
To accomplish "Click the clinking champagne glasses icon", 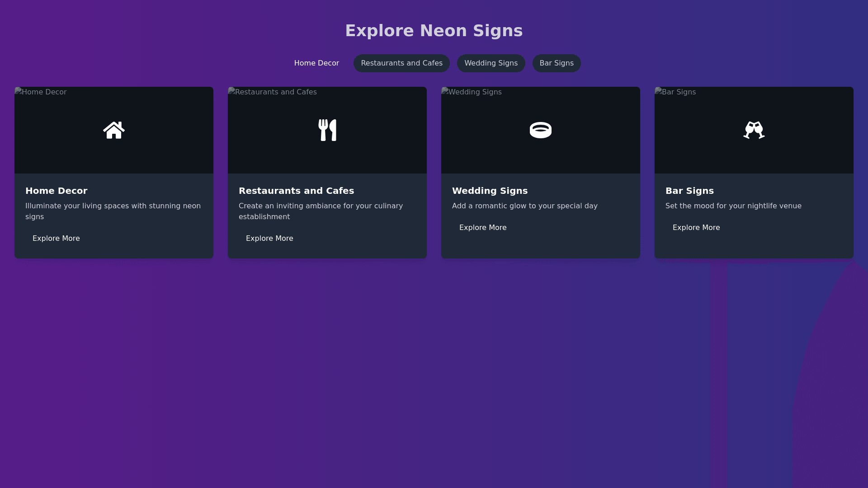I will pos(754,130).
